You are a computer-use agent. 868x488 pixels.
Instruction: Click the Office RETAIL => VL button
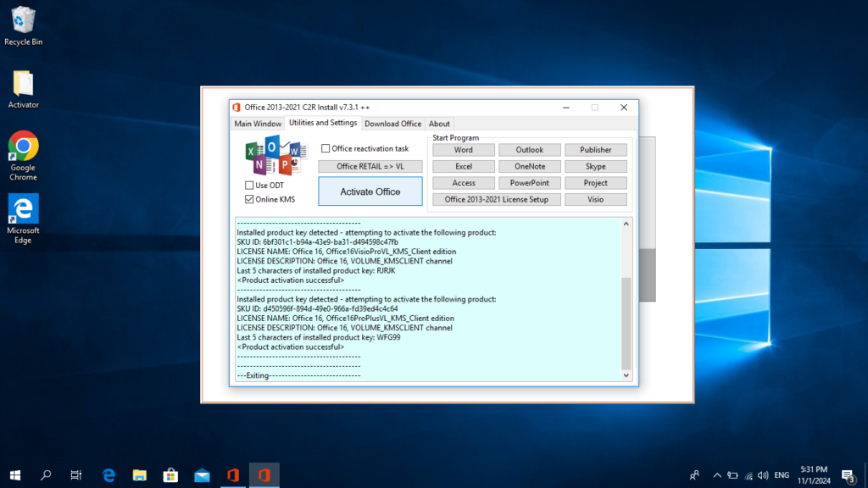click(x=370, y=167)
